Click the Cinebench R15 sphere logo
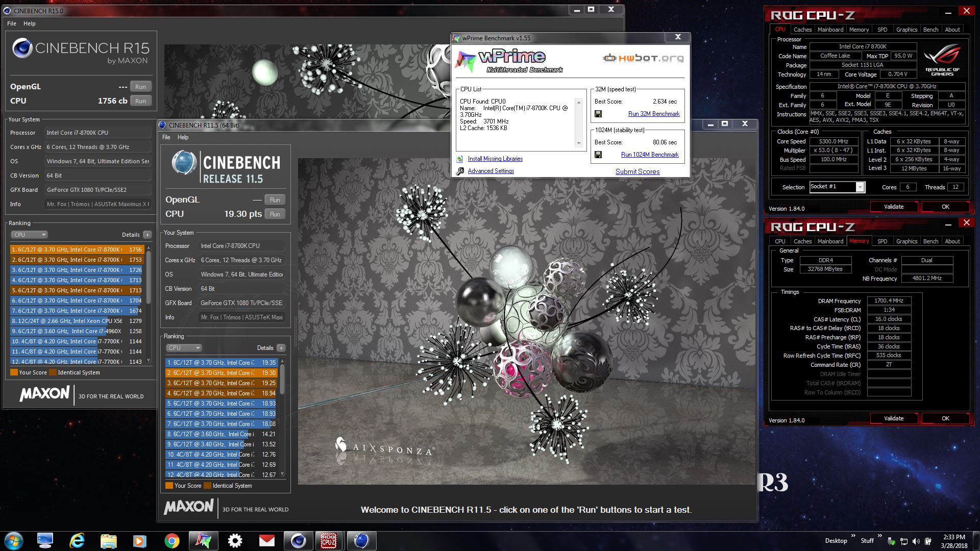The image size is (980, 551). (22, 48)
